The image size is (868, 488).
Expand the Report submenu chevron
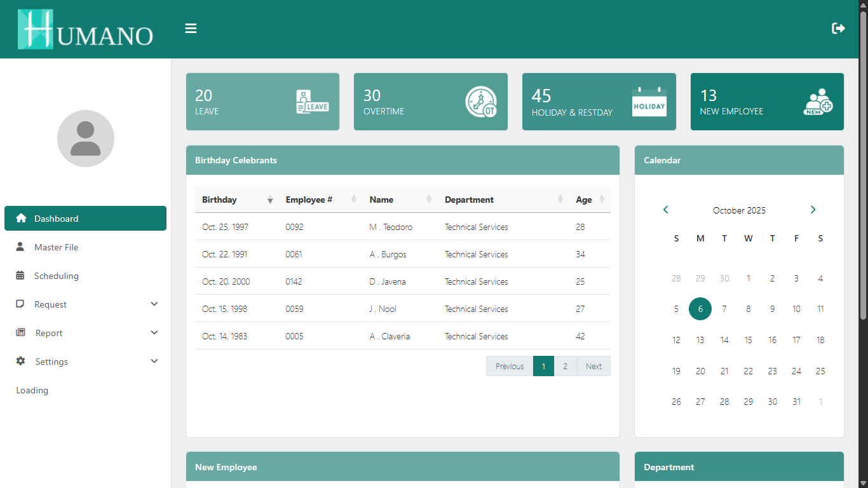tap(154, 333)
